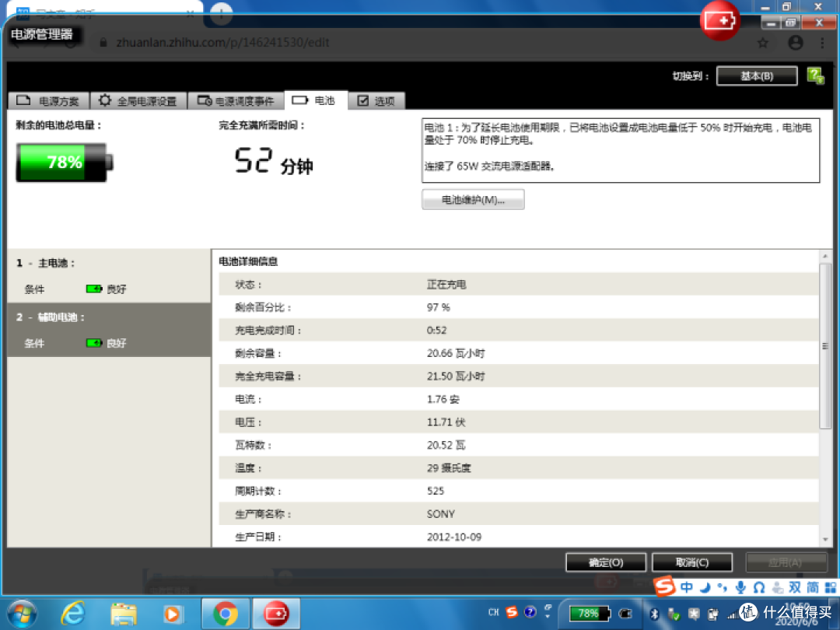Click the battery details scrollbar thumb

click(x=825, y=345)
